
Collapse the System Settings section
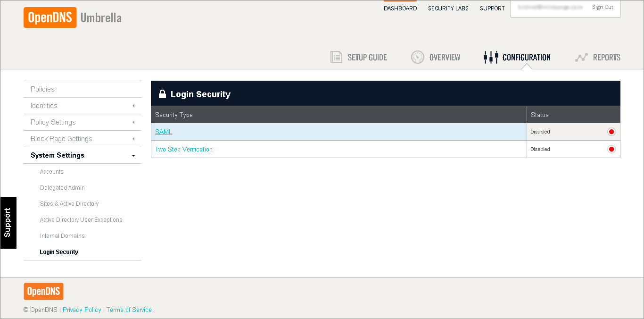pyautogui.click(x=133, y=155)
